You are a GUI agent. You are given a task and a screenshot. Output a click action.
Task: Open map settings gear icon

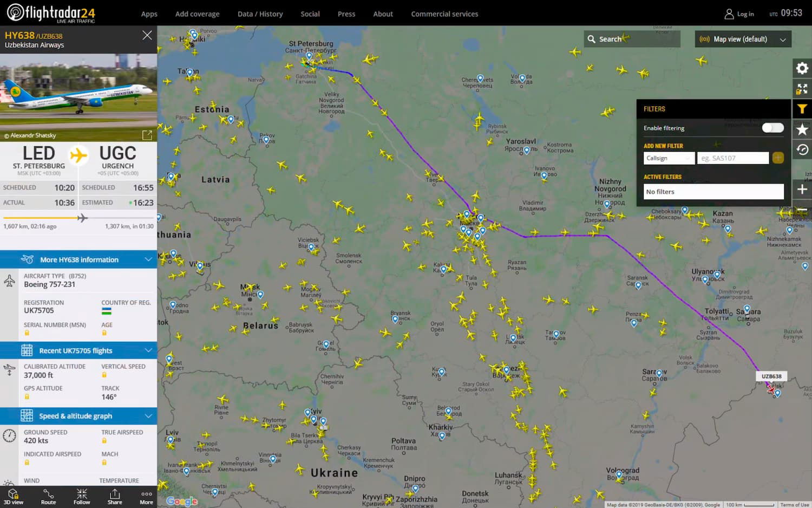pos(802,68)
